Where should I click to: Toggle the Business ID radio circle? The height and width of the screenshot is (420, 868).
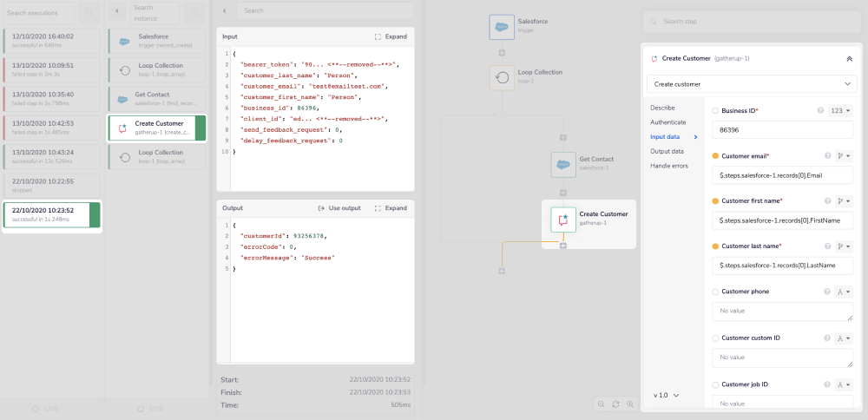click(715, 111)
